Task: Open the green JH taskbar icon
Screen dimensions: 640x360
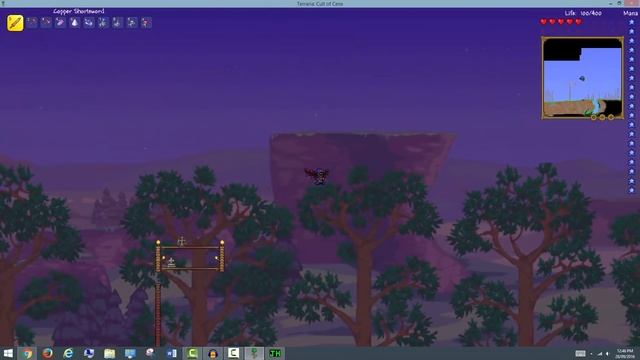Action: pyautogui.click(x=275, y=353)
